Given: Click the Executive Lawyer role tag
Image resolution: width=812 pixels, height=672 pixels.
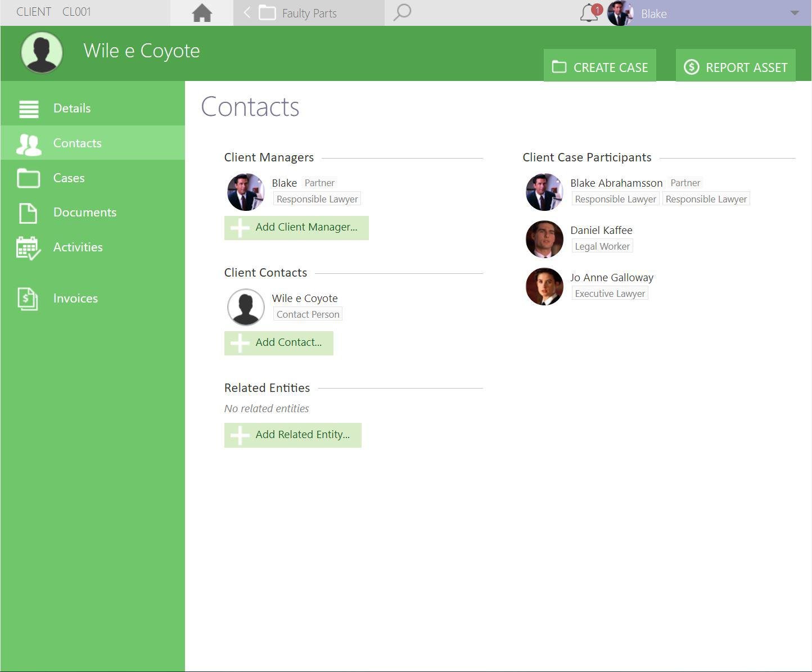Looking at the screenshot, I should pos(610,294).
